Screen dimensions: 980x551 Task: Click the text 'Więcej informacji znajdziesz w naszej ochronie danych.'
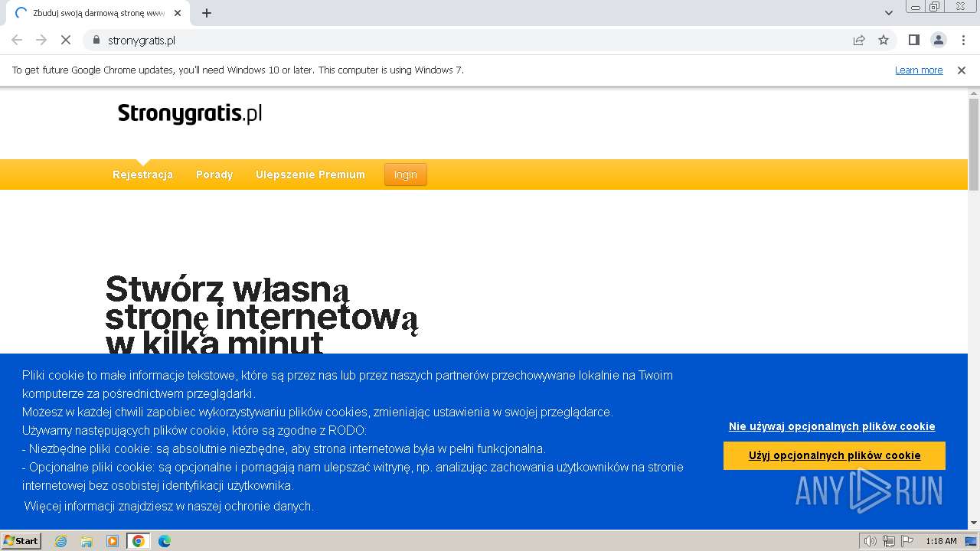(x=169, y=506)
